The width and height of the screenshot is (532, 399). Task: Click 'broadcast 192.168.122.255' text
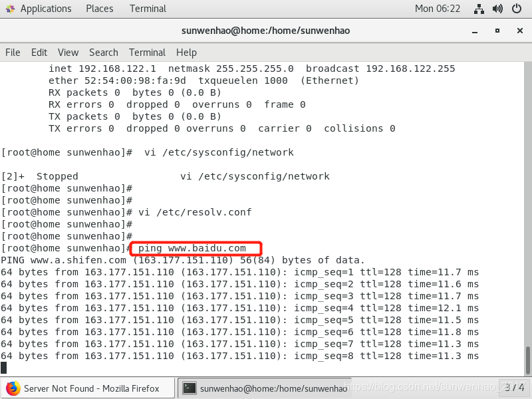380,68
